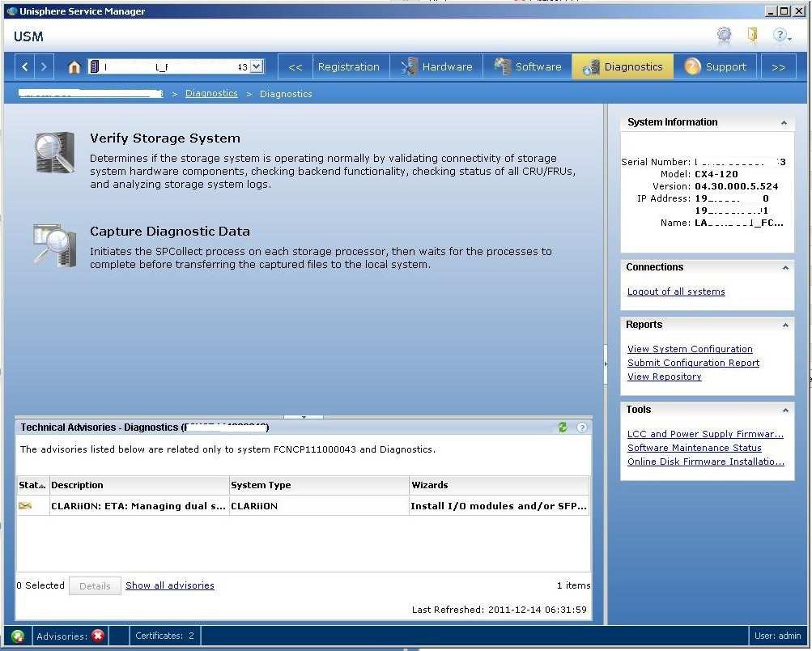Open Software Maintenance Status link
812x651 pixels.
695,448
